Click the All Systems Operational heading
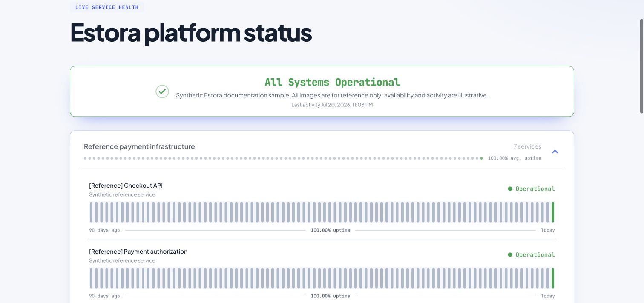Image resolution: width=644 pixels, height=303 pixels. click(332, 82)
